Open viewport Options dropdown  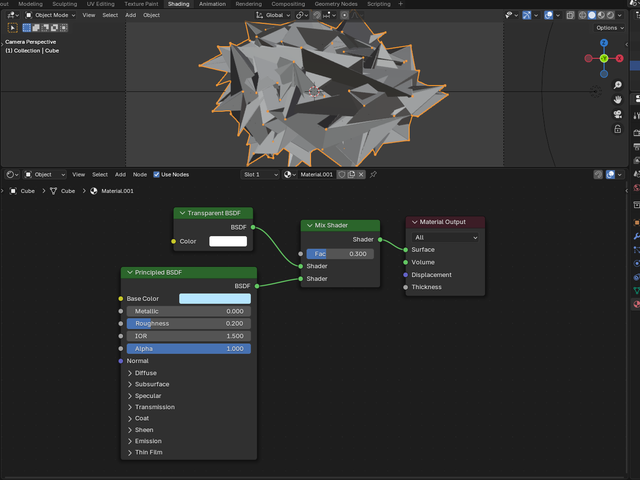(610, 28)
